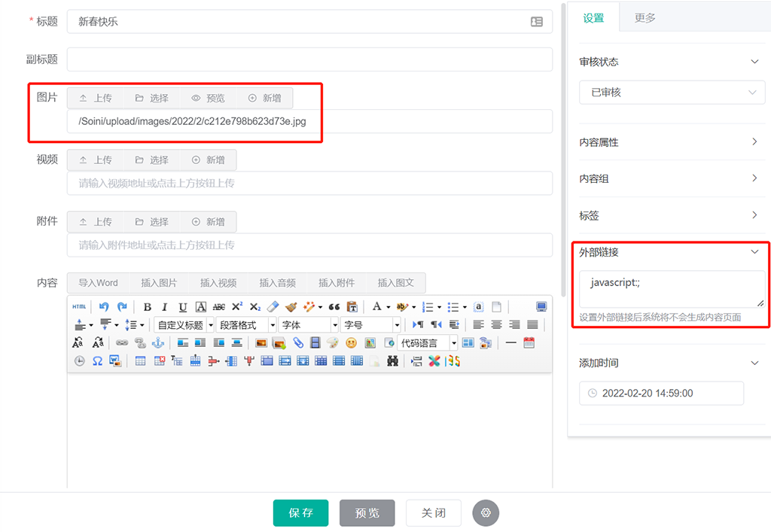This screenshot has height=532, width=771.
Task: Click the italic formatting icon
Action: (165, 307)
